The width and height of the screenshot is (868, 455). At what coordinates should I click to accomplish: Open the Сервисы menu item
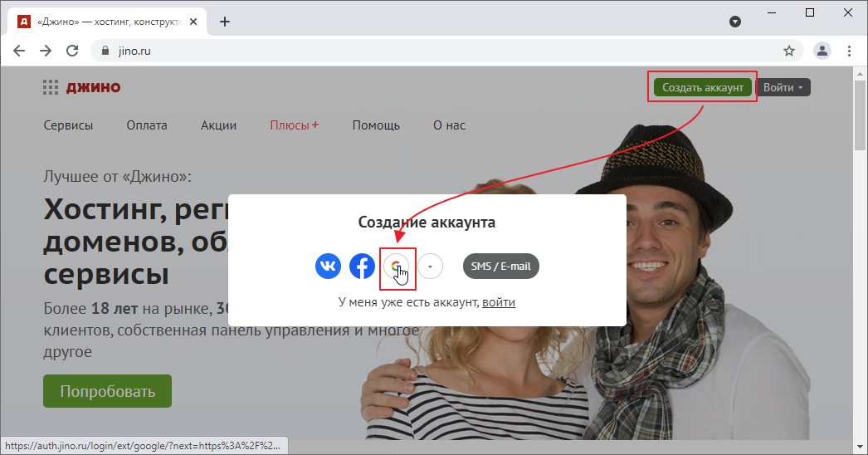[68, 125]
